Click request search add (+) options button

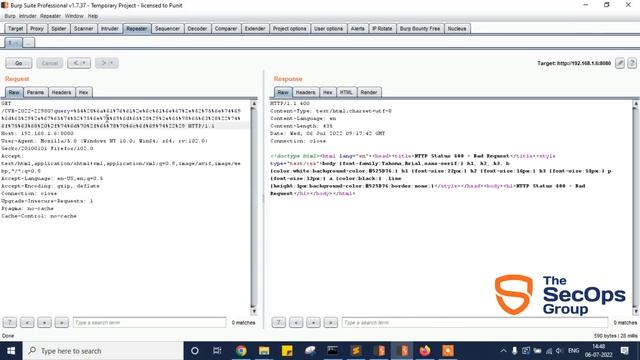click(x=44, y=322)
